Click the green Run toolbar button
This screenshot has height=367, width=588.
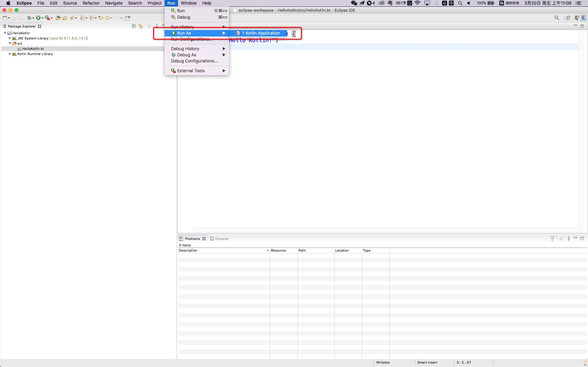pos(38,18)
